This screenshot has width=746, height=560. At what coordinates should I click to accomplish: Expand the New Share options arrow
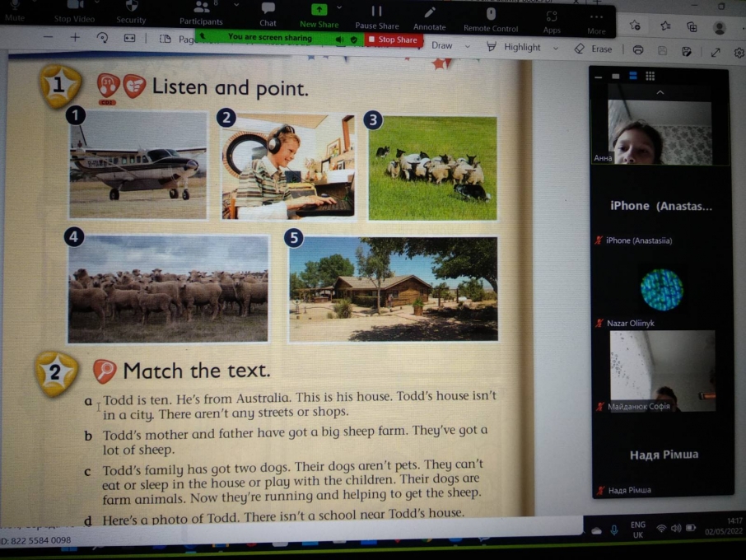[339, 7]
